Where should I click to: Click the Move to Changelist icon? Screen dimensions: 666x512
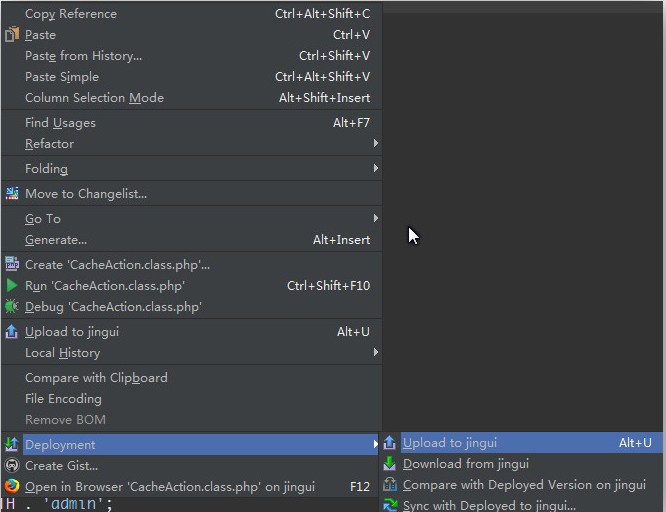(x=12, y=194)
